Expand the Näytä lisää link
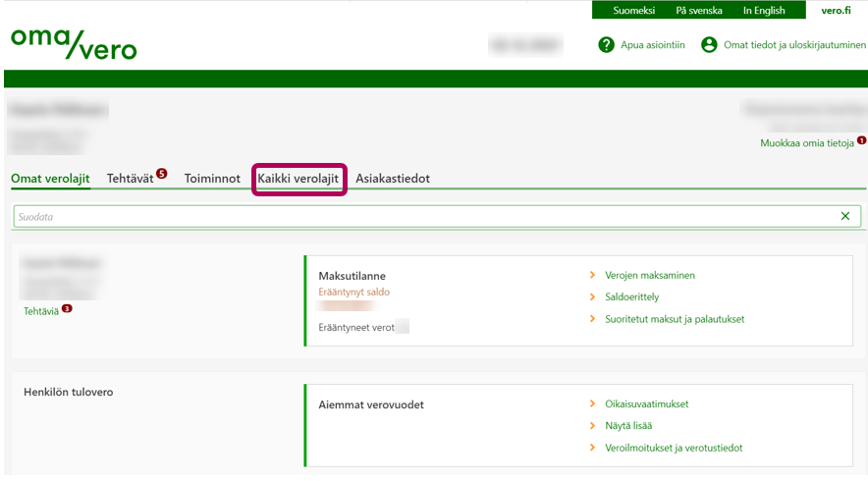This screenshot has width=868, height=481. pos(628,426)
